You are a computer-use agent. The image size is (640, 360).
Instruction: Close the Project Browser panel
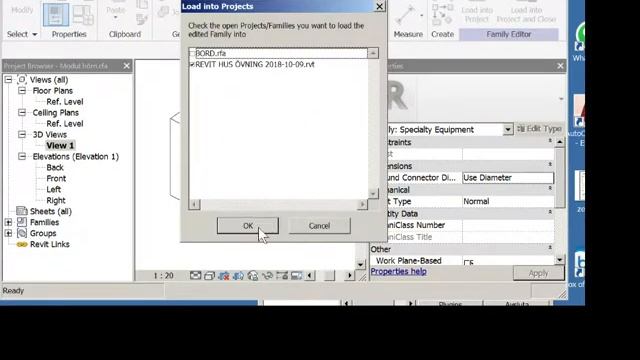[x=127, y=66]
